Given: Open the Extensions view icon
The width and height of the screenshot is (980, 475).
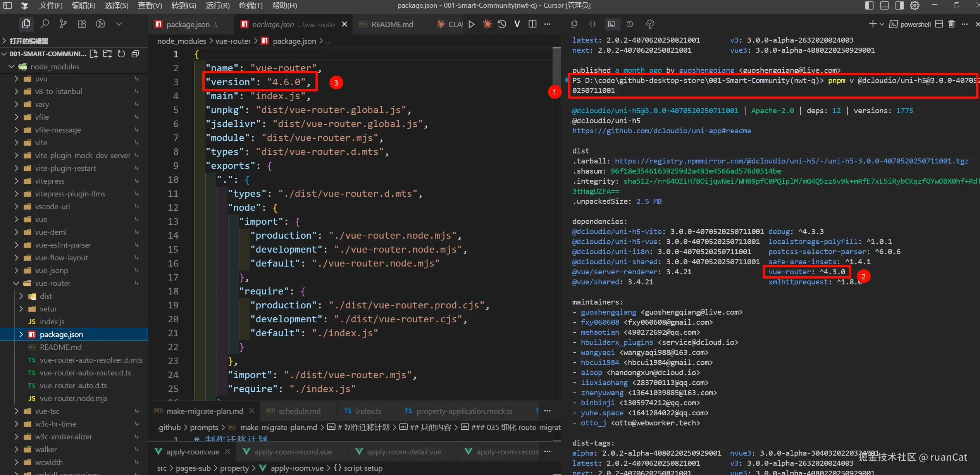Looking at the screenshot, I should point(82,24).
